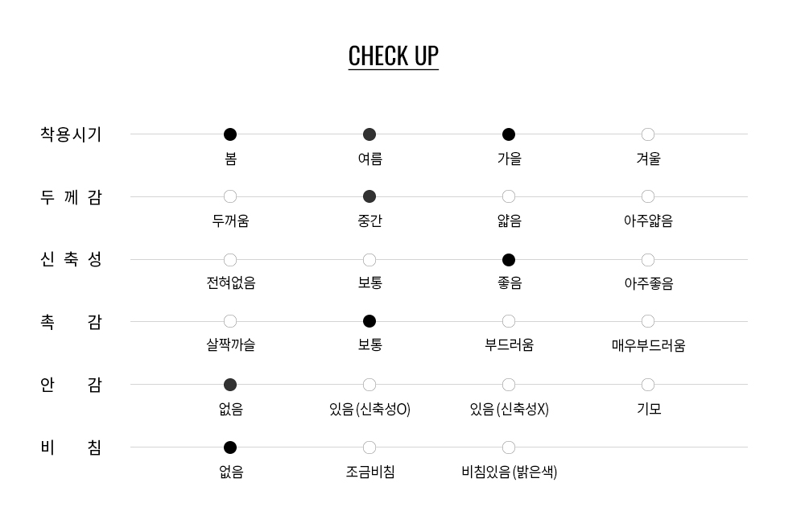This screenshot has height=532, width=805.
Task: Select 살짝까슬 texture circle
Action: coord(230,321)
